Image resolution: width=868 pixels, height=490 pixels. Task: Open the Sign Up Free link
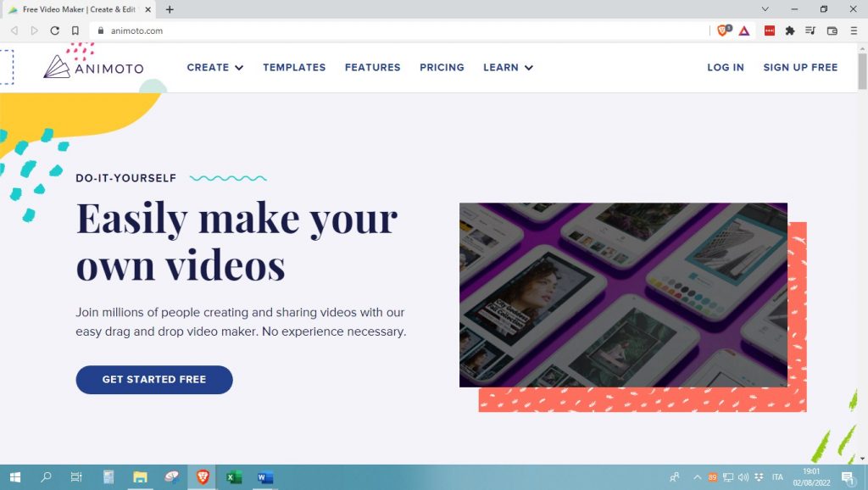(x=799, y=67)
